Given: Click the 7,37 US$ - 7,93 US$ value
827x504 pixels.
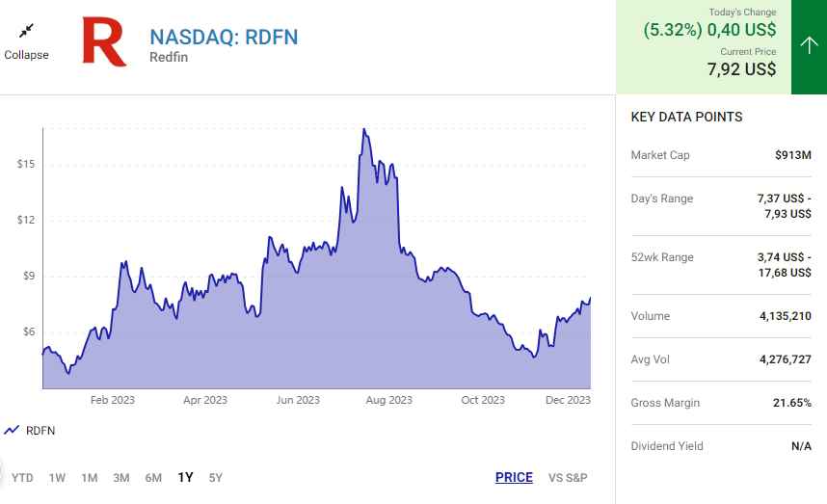Looking at the screenshot, I should point(785,206).
